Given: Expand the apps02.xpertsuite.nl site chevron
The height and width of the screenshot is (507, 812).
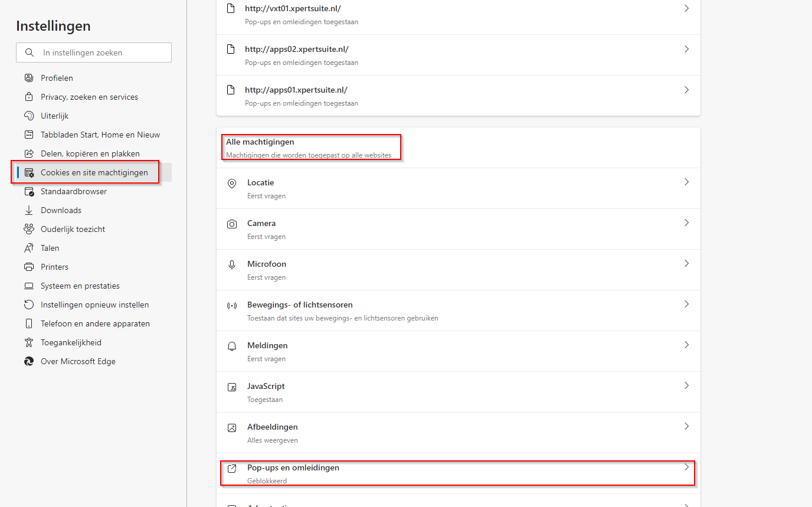Looking at the screenshot, I should click(x=686, y=50).
